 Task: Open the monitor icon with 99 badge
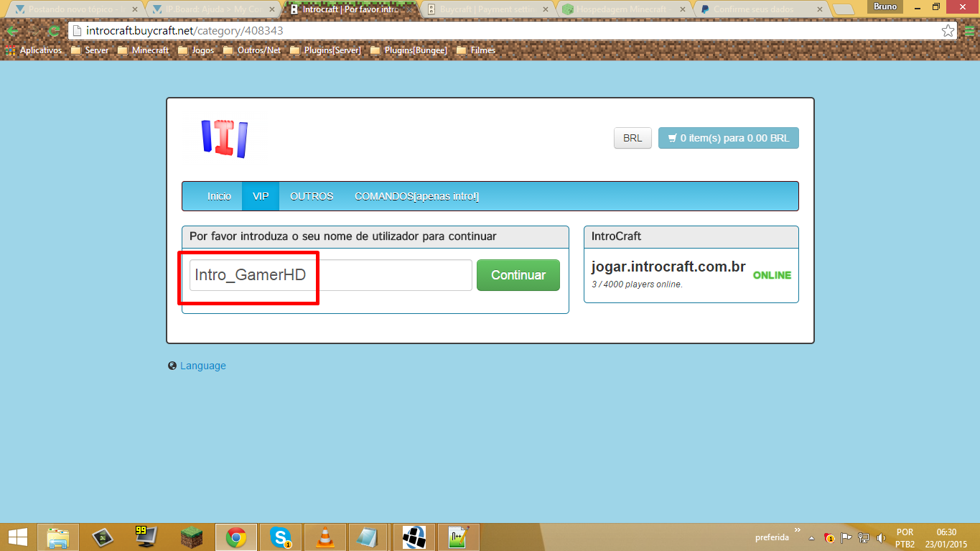(146, 537)
